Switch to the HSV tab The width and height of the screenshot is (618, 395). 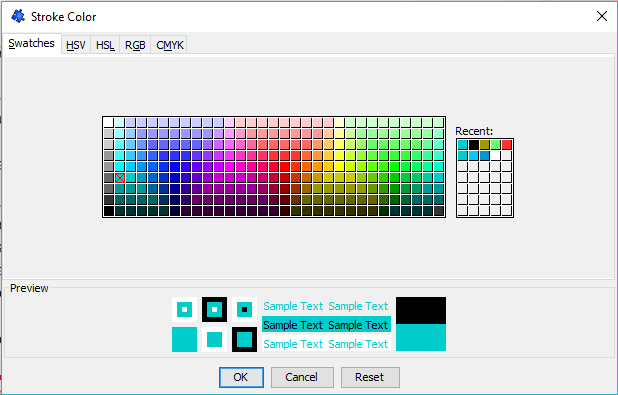(x=76, y=45)
